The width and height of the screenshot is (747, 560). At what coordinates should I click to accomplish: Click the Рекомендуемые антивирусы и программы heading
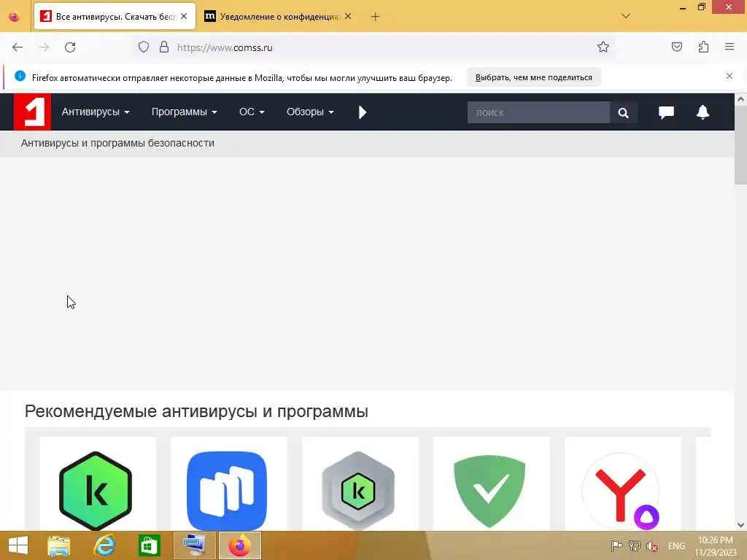(196, 411)
